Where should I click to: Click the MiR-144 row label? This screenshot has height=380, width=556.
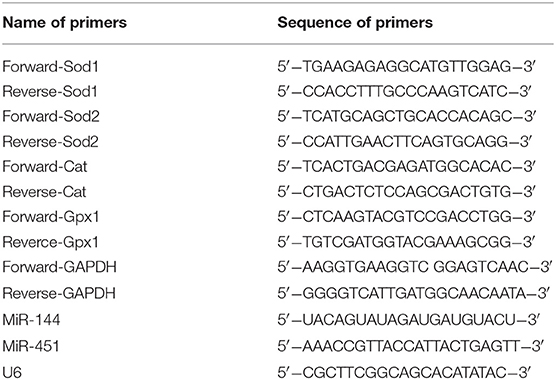tap(31, 320)
